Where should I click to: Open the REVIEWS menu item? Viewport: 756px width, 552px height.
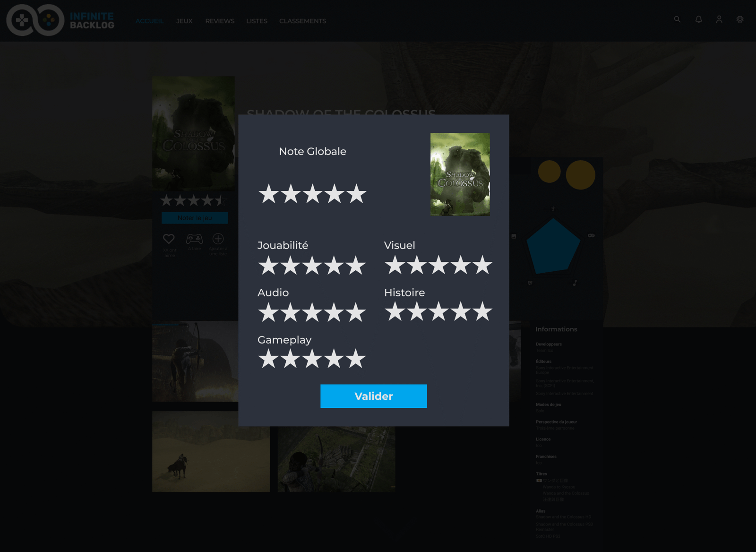(x=220, y=21)
